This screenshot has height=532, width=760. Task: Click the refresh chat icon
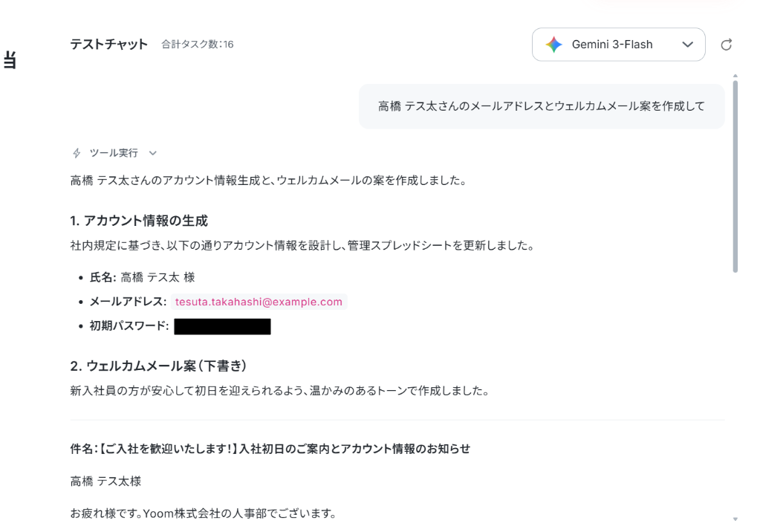[726, 45]
